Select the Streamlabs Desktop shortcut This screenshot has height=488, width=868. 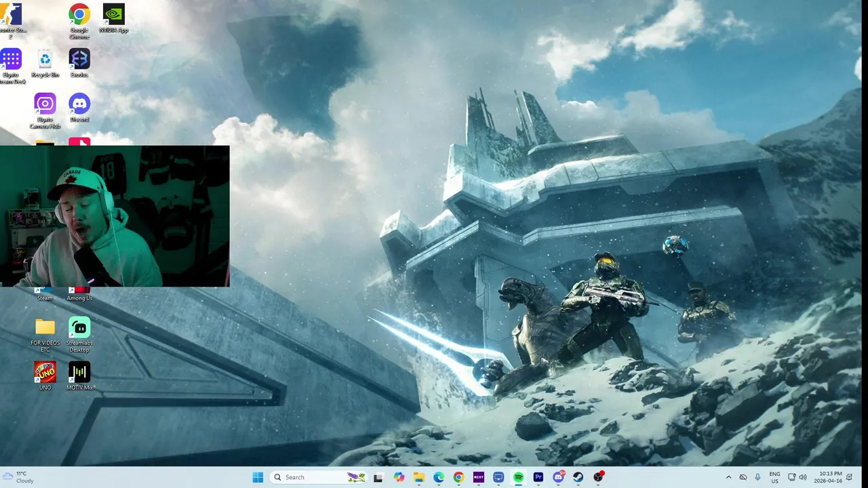pos(79,335)
